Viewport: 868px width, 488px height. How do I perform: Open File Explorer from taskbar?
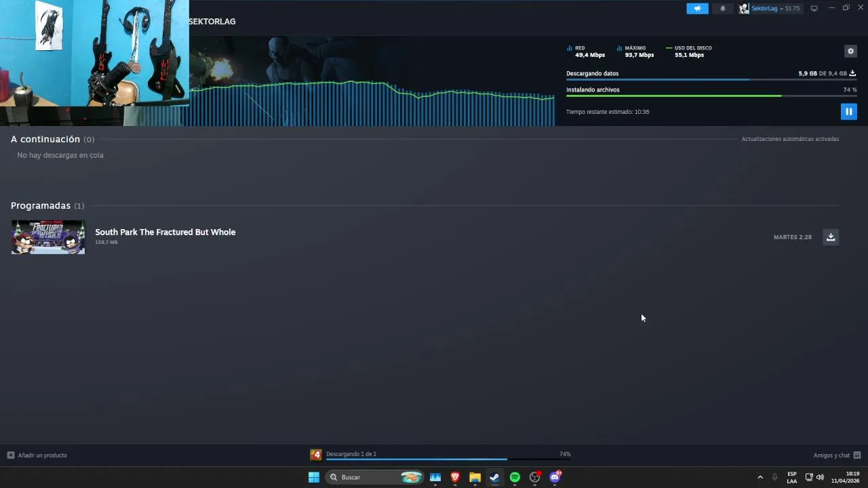(475, 477)
